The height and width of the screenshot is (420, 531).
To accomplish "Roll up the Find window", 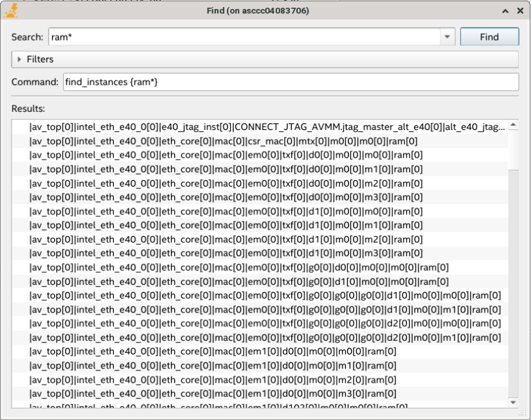I will tap(505, 11).
